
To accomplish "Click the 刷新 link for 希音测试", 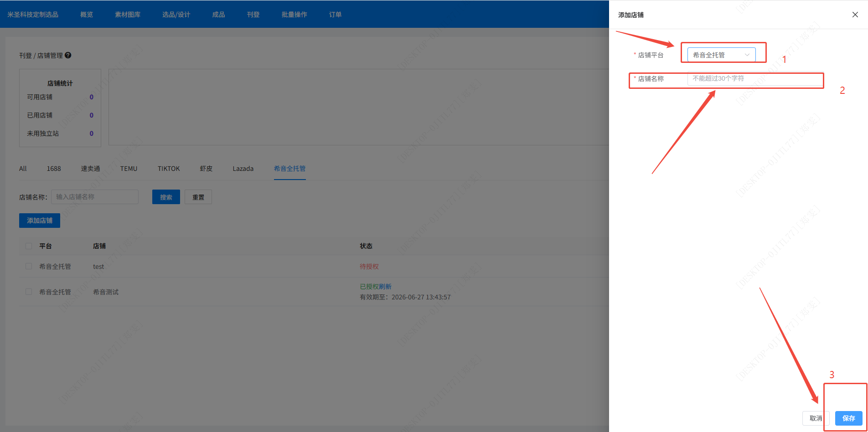I will coord(386,287).
